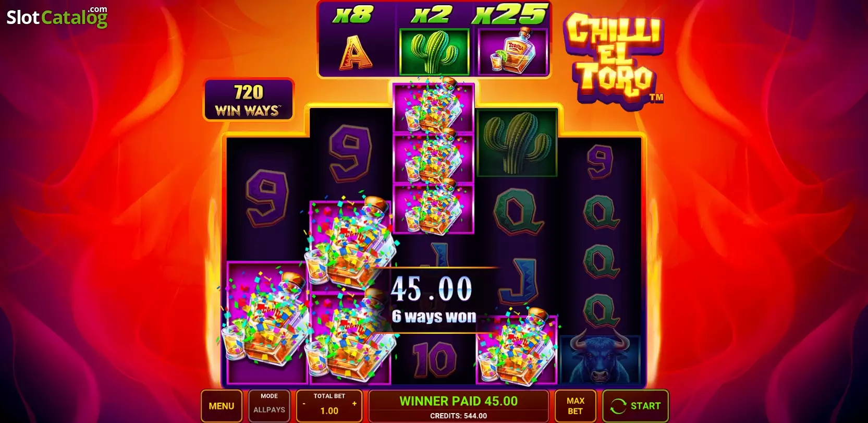Decrease total bet with minus
Viewport: 868px width, 423px height.
tap(304, 404)
